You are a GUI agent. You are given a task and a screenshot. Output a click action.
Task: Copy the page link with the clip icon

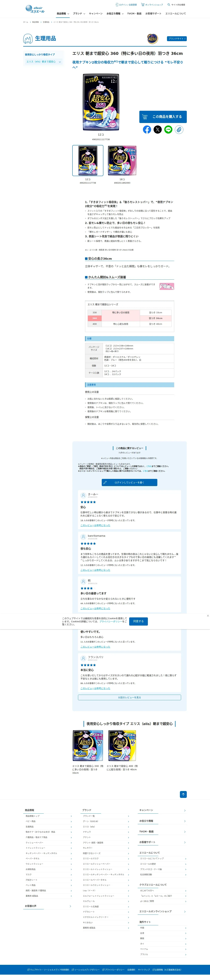coord(179,129)
